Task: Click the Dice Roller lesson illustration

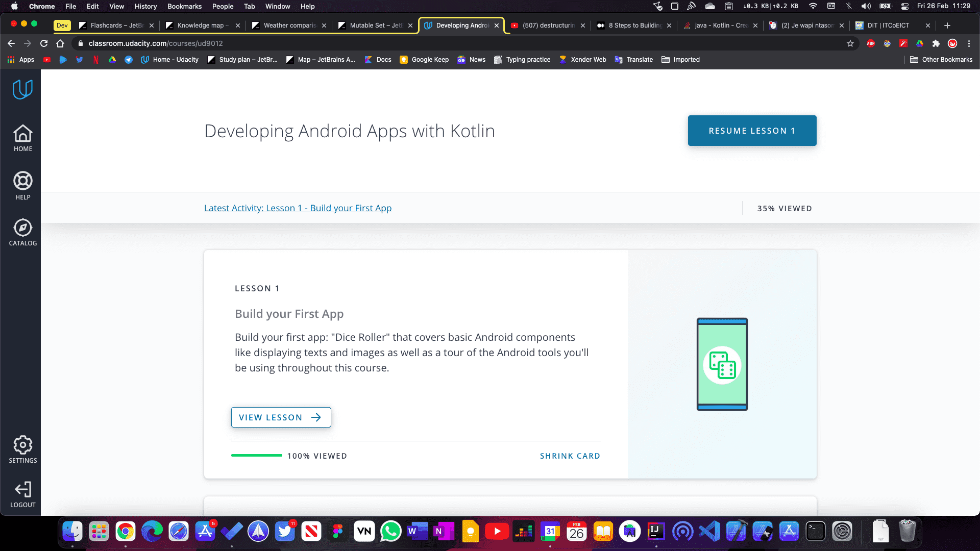Action: click(x=722, y=364)
